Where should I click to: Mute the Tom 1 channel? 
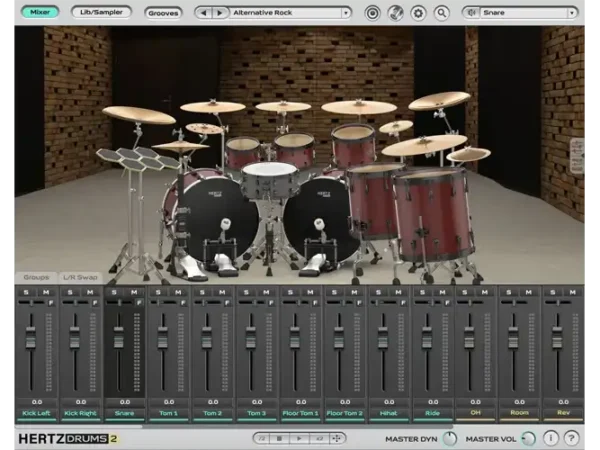pos(178,292)
